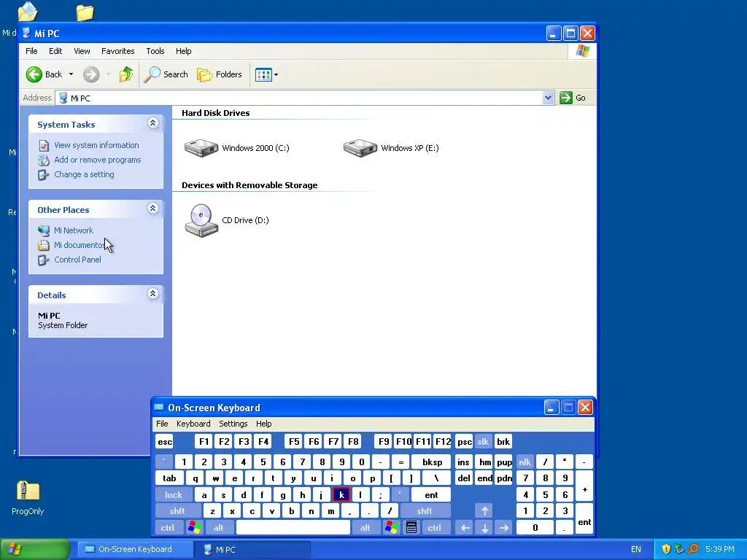Click the Views icon in toolbar
Screen dimensions: 747x560
[263, 74]
